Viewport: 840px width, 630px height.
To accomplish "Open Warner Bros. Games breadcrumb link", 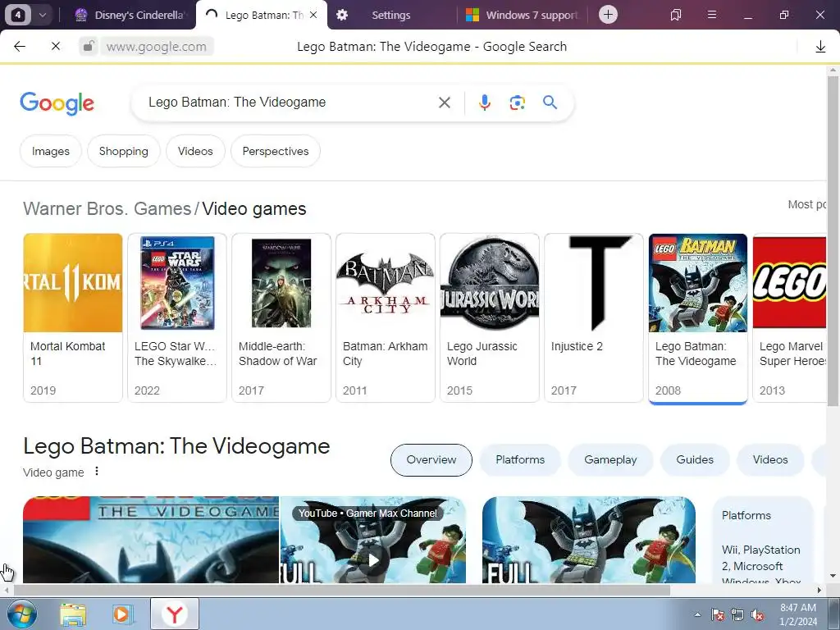I will [x=107, y=209].
